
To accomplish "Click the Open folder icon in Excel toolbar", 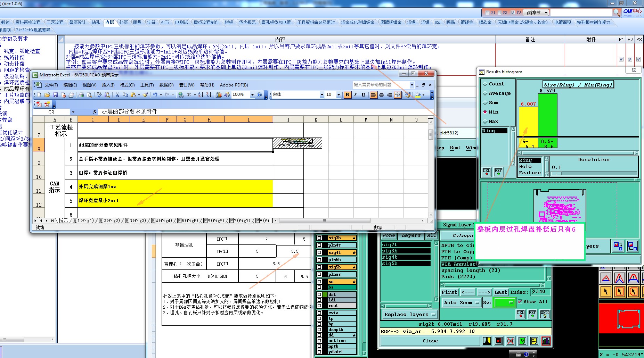I will coord(47,95).
